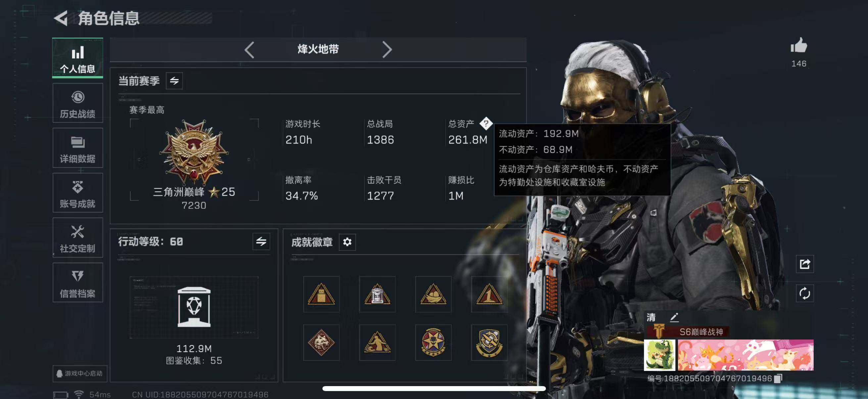Switch to previous mode with left chevron
868x399 pixels.
(x=249, y=50)
